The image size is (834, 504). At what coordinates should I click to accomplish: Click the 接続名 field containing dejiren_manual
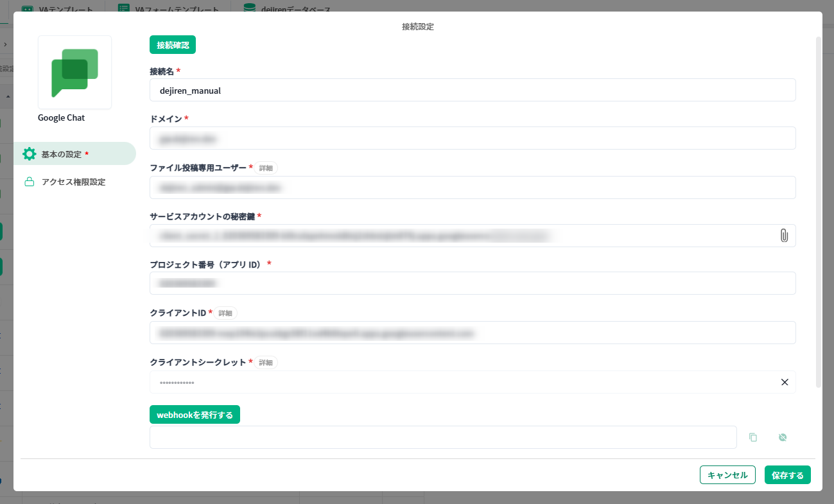472,91
